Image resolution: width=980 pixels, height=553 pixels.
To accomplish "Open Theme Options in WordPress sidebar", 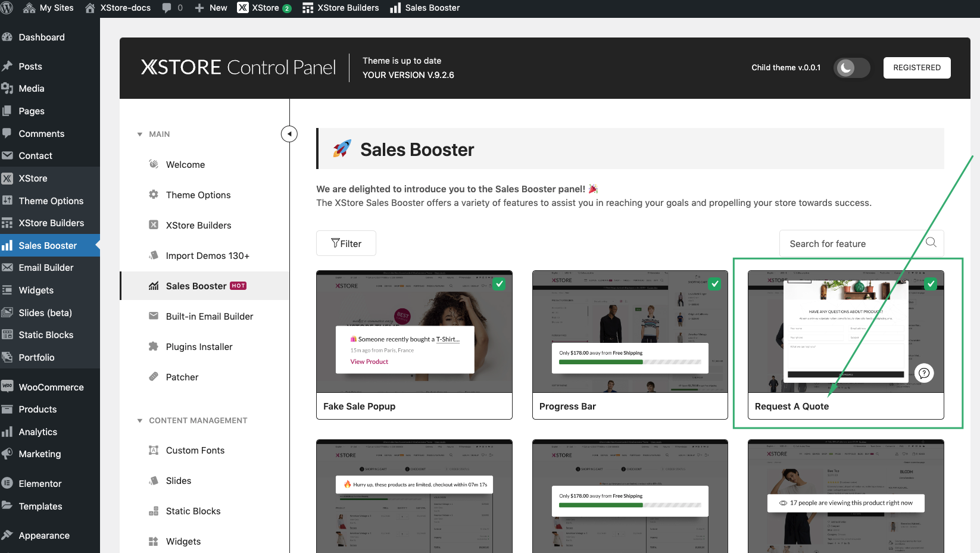I will coord(50,201).
